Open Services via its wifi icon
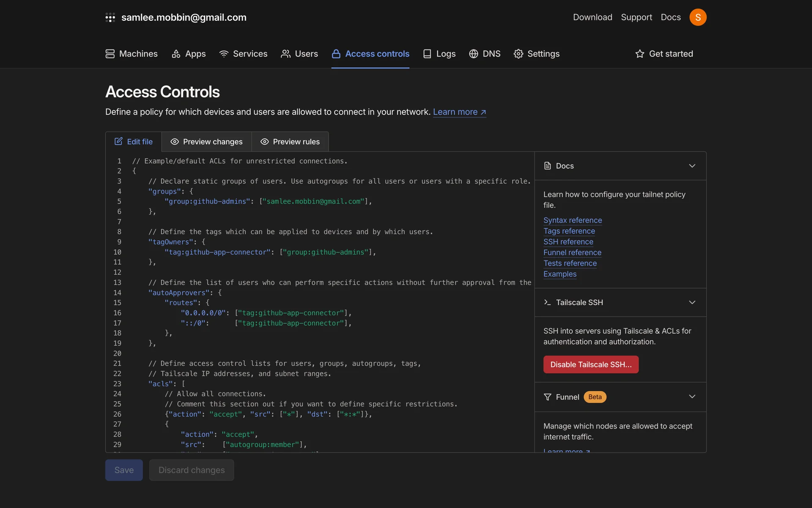 click(x=224, y=54)
